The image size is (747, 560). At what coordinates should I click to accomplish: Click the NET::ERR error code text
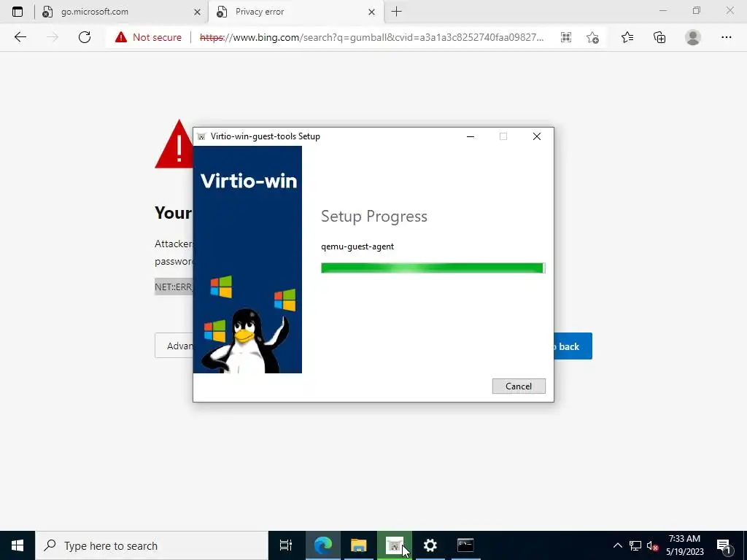click(174, 287)
